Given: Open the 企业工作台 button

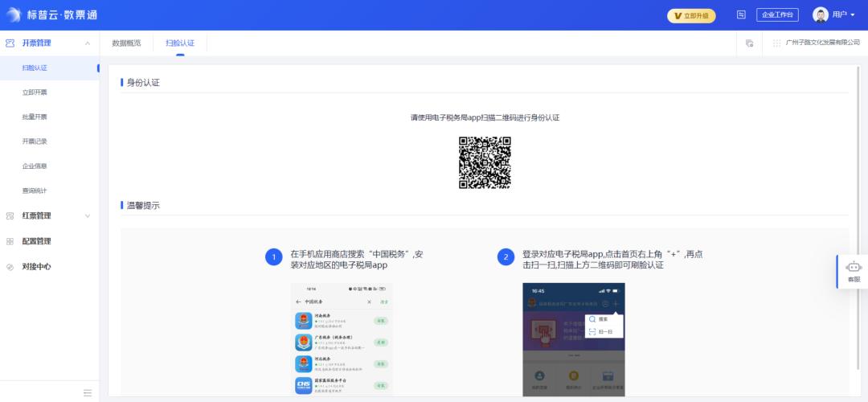Looking at the screenshot, I should point(777,15).
